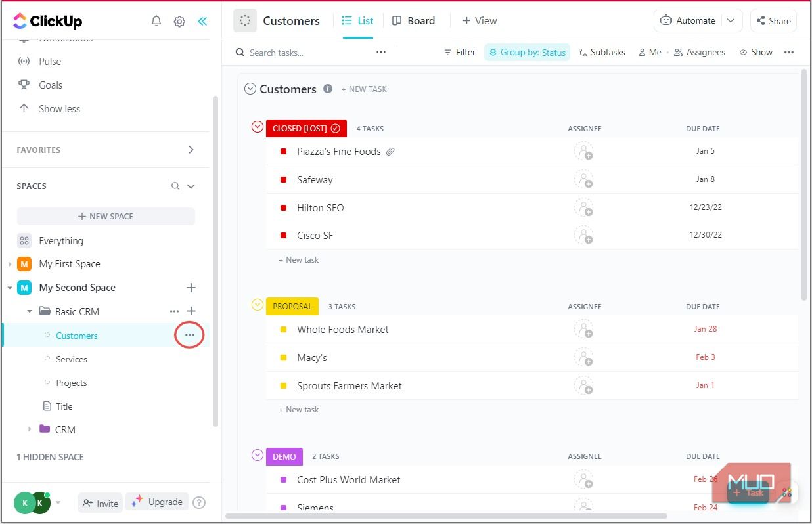Switch to the List tab
Image resolution: width=812 pixels, height=524 pixels.
358,21
